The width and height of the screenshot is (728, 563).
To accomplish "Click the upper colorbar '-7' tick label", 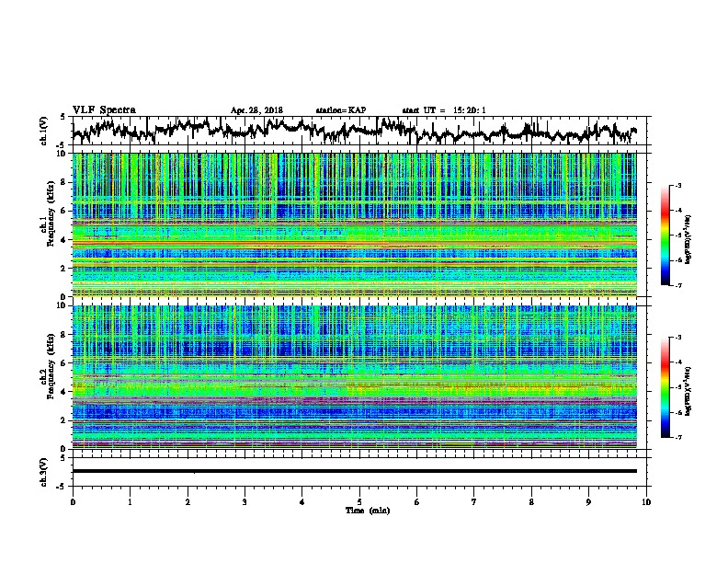I will [x=677, y=285].
